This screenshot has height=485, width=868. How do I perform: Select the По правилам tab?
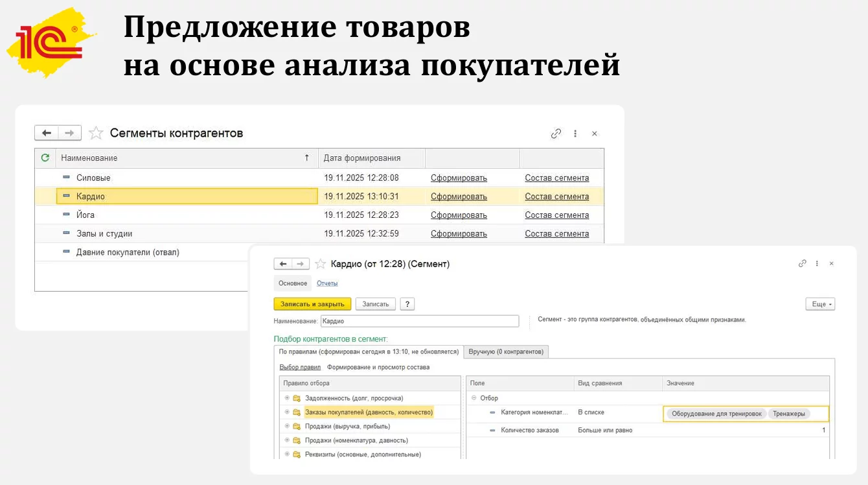369,351
